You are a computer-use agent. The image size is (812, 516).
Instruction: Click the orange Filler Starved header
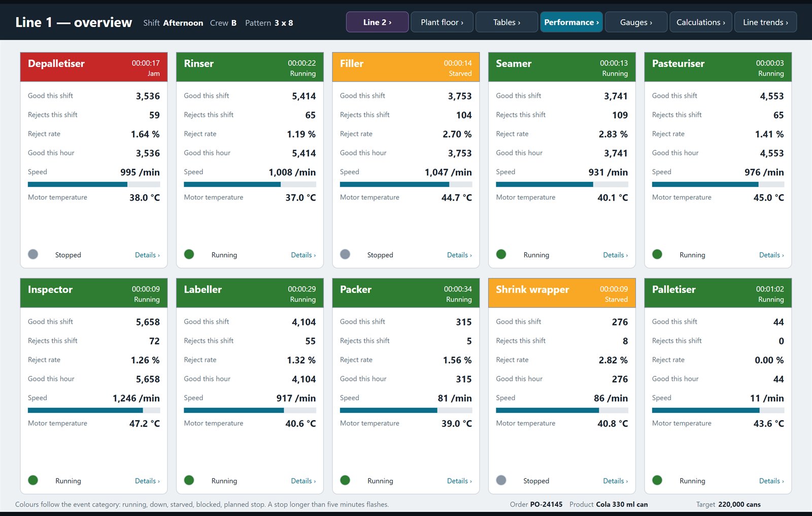[406, 67]
